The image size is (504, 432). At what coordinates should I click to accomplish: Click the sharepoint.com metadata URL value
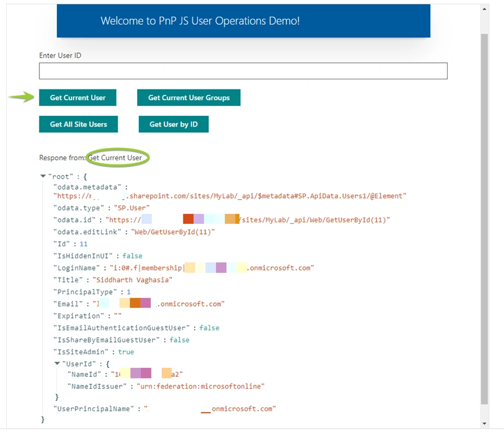pyautogui.click(x=230, y=196)
